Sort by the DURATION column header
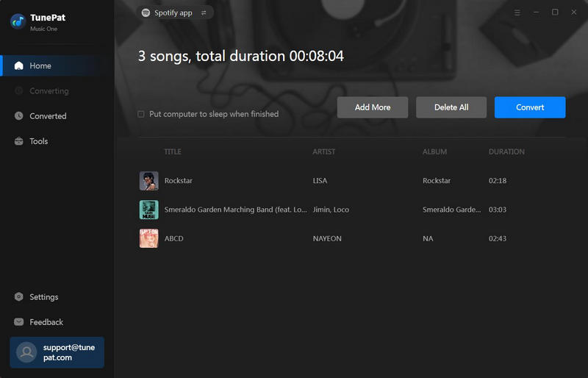This screenshot has height=378, width=588. point(506,151)
